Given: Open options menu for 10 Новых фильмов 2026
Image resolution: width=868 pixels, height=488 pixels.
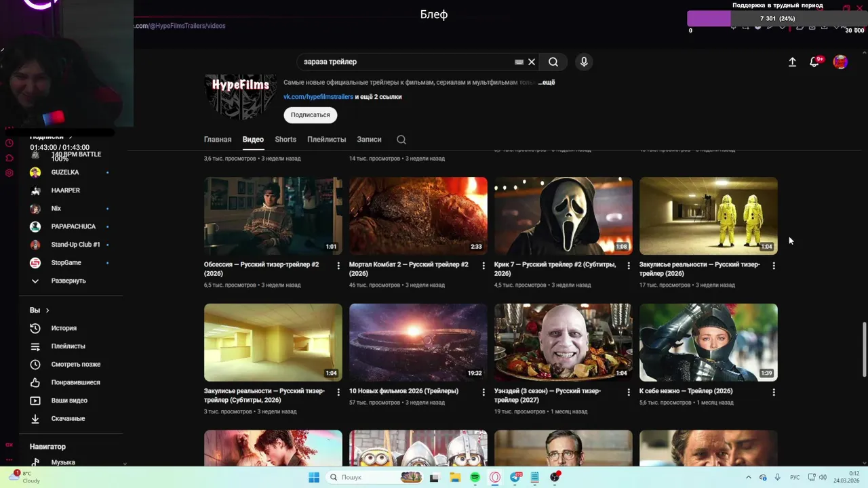Looking at the screenshot, I should (484, 392).
